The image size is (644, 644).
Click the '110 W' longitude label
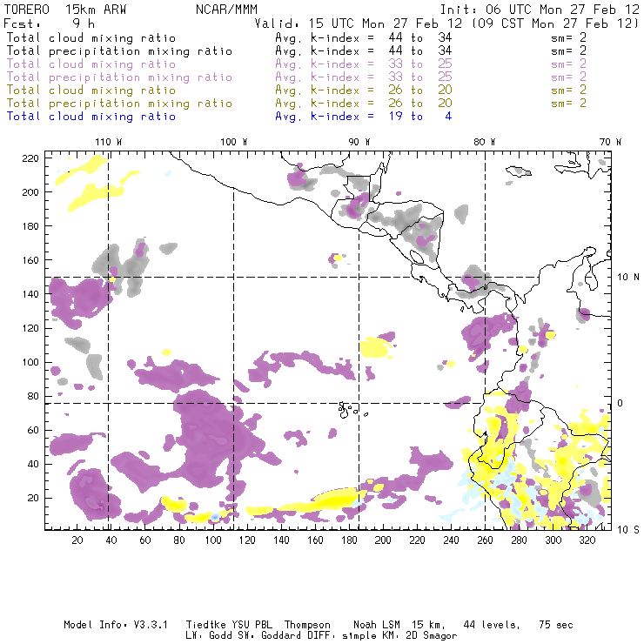109,142
